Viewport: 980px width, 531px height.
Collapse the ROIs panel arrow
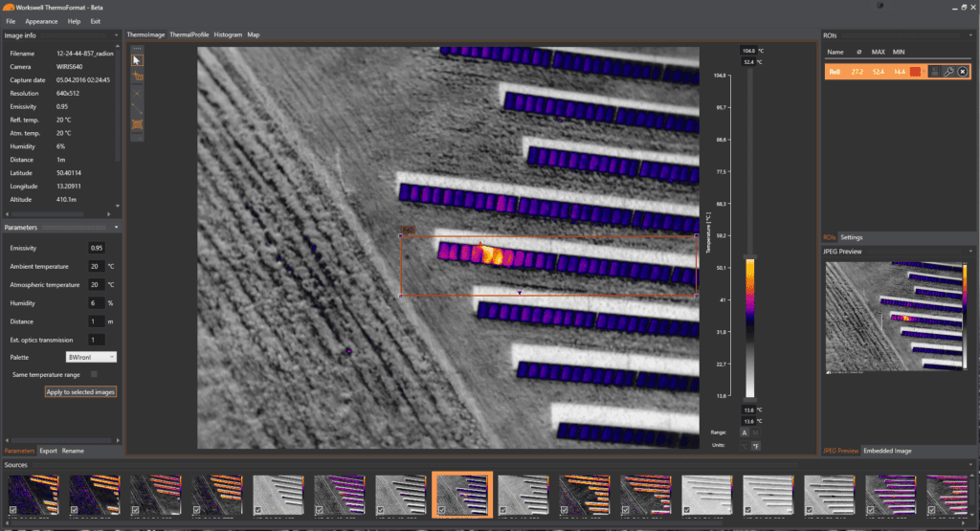pyautogui.click(x=970, y=35)
